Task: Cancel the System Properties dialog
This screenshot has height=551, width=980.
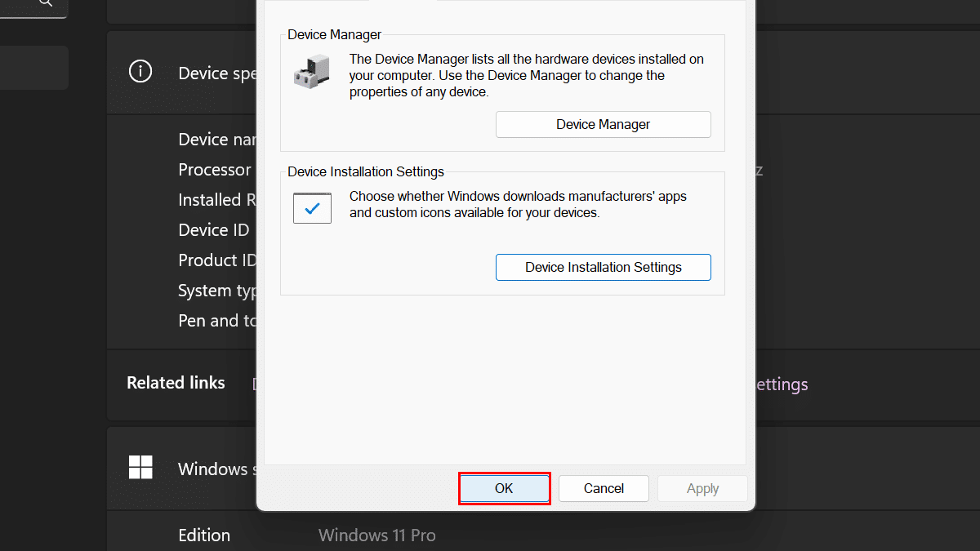Action: pyautogui.click(x=604, y=488)
